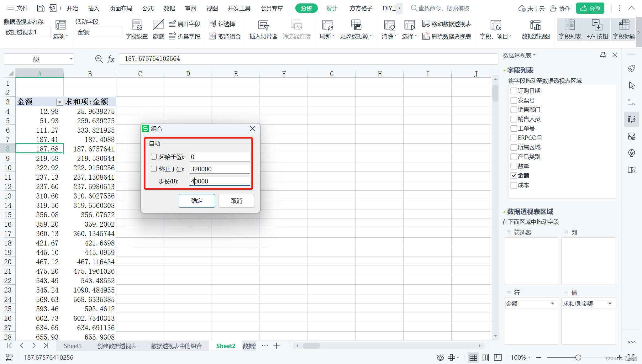Viewport: 642px width, 364px height.
Task: Open the 字段设置 field settings tool
Action: pyautogui.click(x=136, y=29)
